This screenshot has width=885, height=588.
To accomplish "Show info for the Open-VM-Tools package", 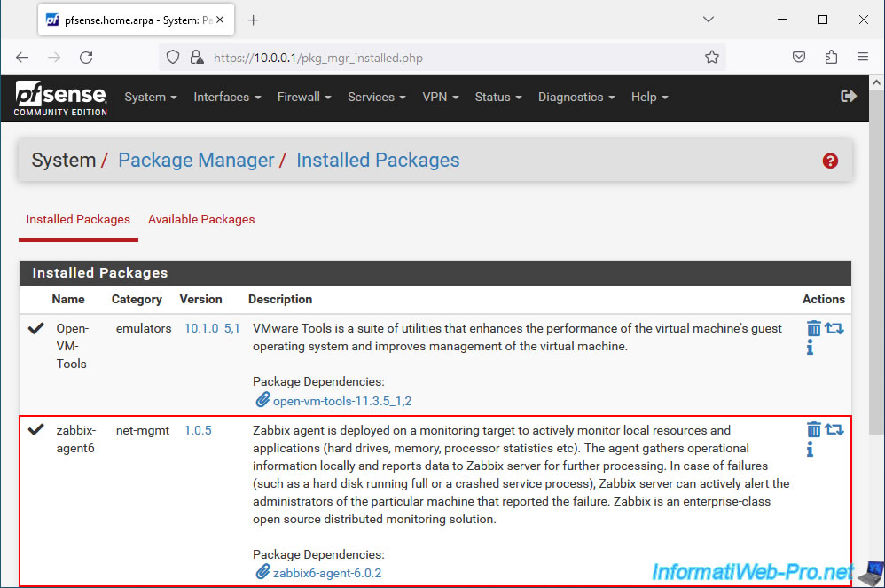I will (810, 347).
